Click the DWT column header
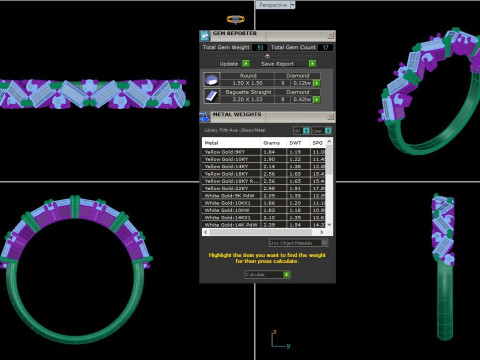Viewport: 480px width, 360px height. (x=298, y=143)
